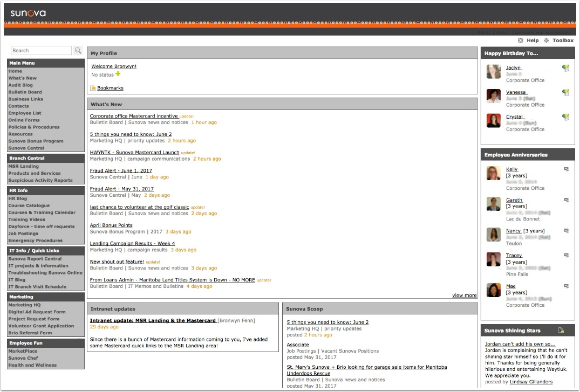Click Tracey's name in Employee Anniversaries
Screen dimensions: 580x392
point(514,255)
